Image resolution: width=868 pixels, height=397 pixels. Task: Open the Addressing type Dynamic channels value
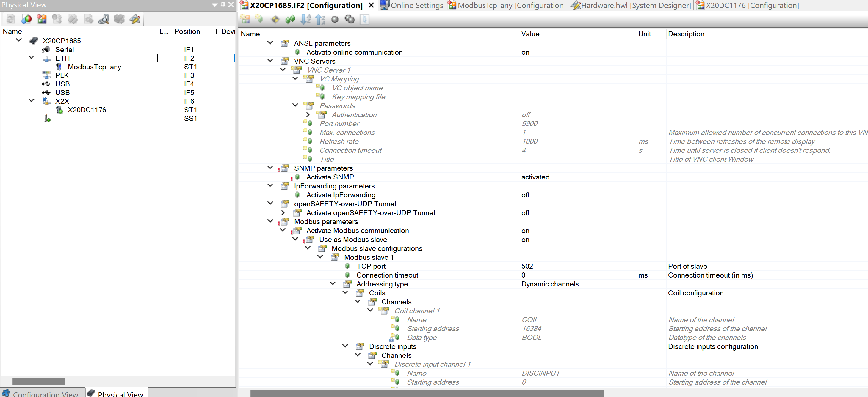coord(550,284)
